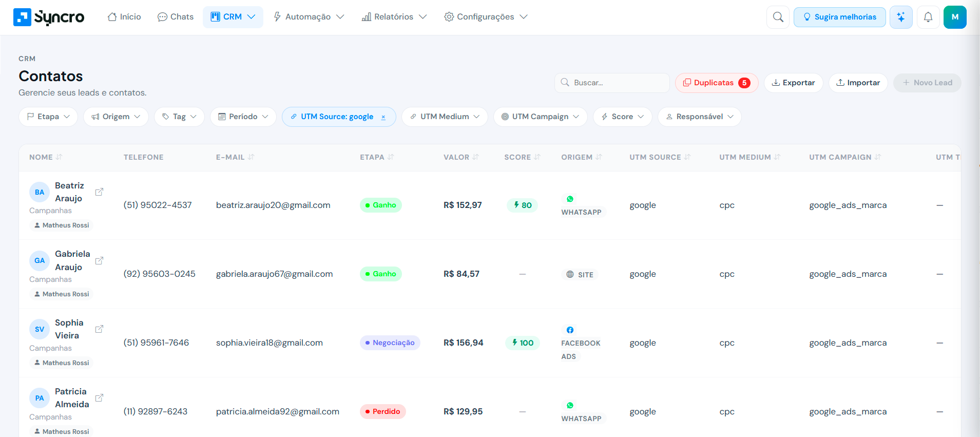Viewport: 980px width, 437px height.
Task: Open Beatriz Araujo's external link icon
Action: click(x=99, y=192)
